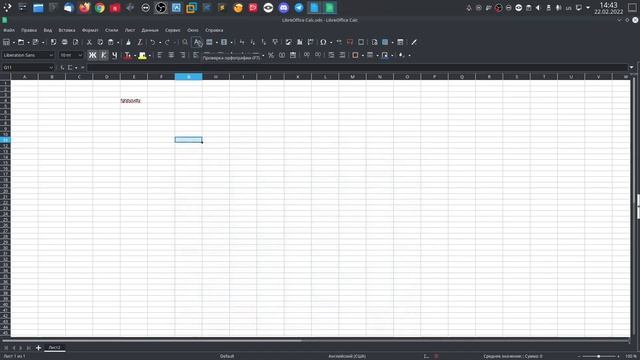
Task: Open Discord from the taskbar
Action: [284, 7]
